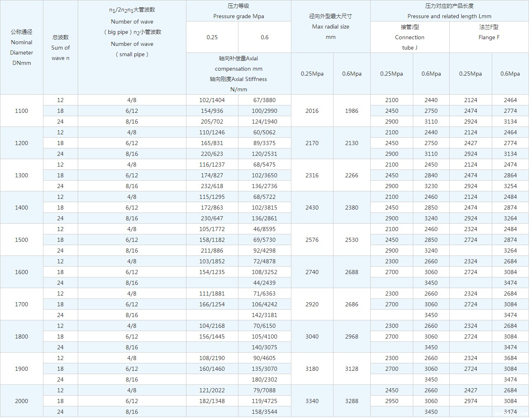Select the 158/3544 axial value cell
Screen dimensions: 529x420
tap(264, 412)
